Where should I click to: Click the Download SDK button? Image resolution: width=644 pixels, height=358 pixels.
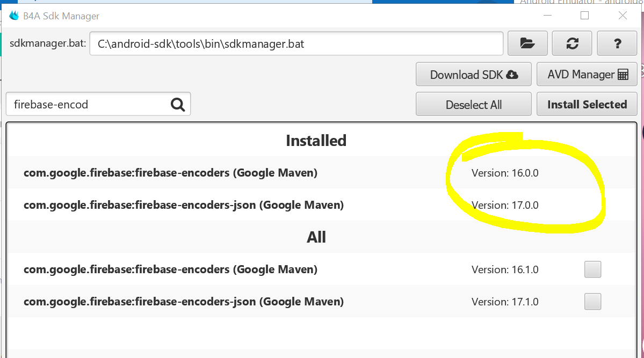pyautogui.click(x=473, y=75)
